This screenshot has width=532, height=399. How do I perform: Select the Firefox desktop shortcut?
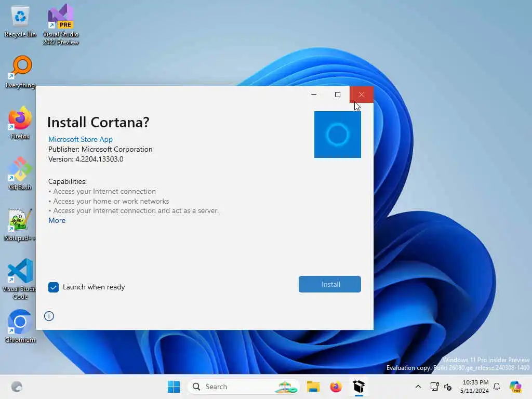coord(20,123)
